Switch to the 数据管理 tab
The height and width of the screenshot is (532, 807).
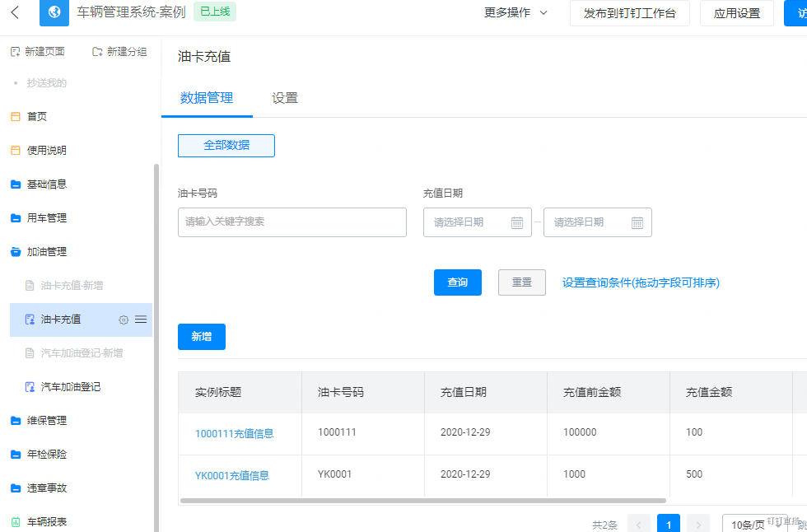point(207,98)
